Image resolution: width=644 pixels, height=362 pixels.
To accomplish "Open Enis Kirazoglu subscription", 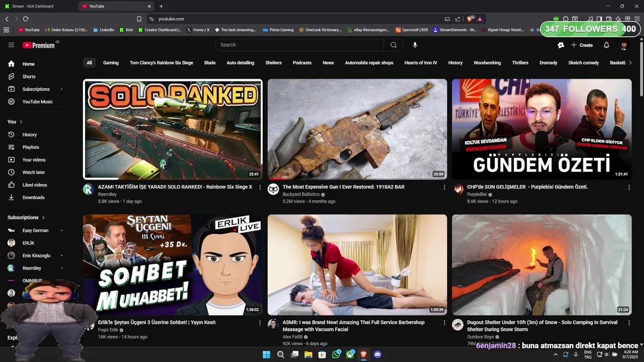I will 36,255.
